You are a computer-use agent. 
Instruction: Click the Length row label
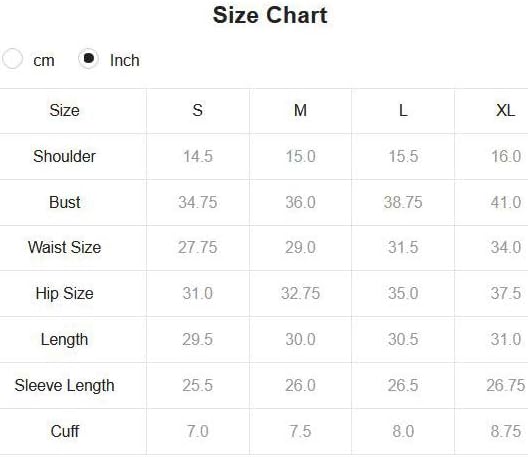[x=65, y=339]
